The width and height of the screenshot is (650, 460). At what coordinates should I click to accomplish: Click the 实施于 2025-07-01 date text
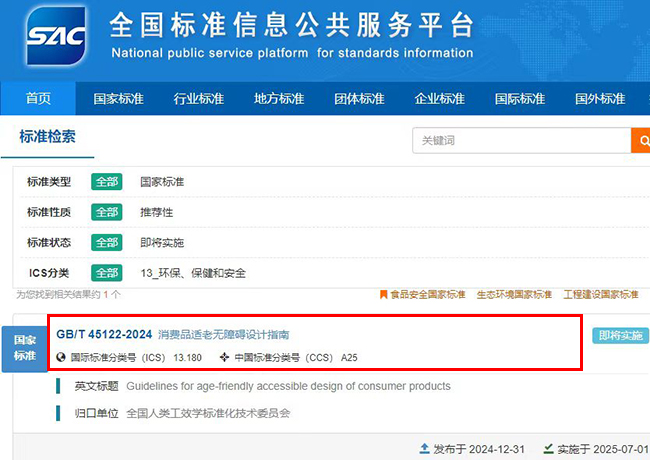603,449
